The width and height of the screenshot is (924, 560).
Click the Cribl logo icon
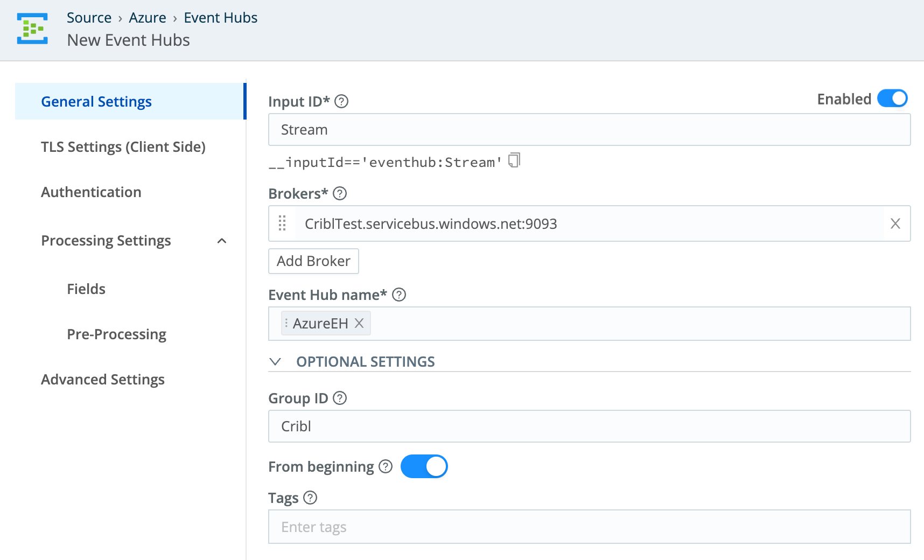point(32,29)
